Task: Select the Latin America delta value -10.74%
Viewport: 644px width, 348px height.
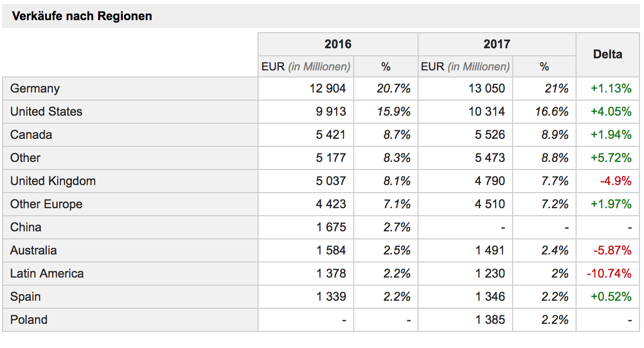Action: coord(609,274)
